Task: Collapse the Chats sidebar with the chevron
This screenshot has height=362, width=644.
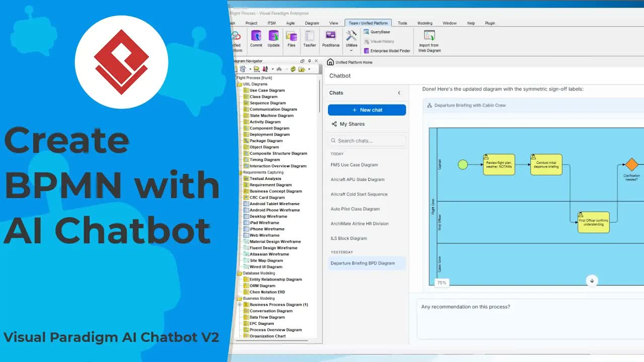Action: [399, 93]
